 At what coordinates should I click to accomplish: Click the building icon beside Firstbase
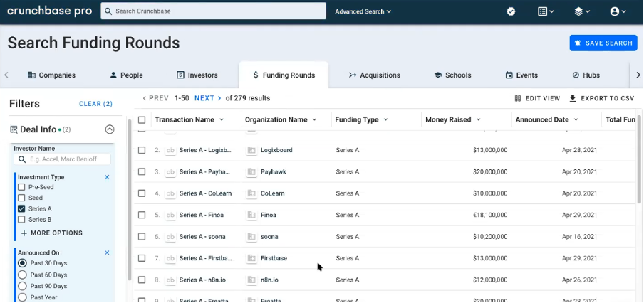tap(251, 258)
